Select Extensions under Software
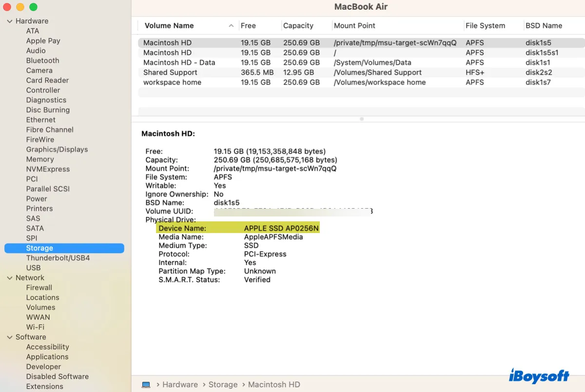The height and width of the screenshot is (392, 585). [45, 386]
